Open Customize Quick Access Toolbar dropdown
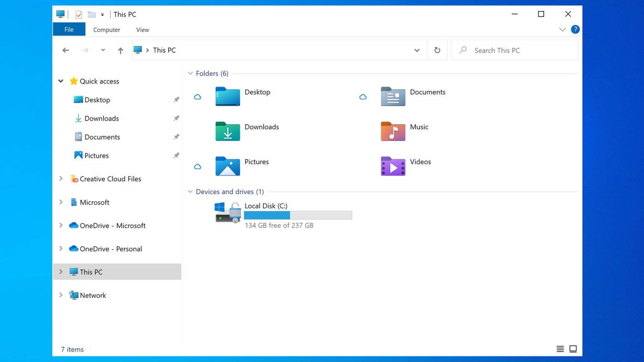 (103, 15)
